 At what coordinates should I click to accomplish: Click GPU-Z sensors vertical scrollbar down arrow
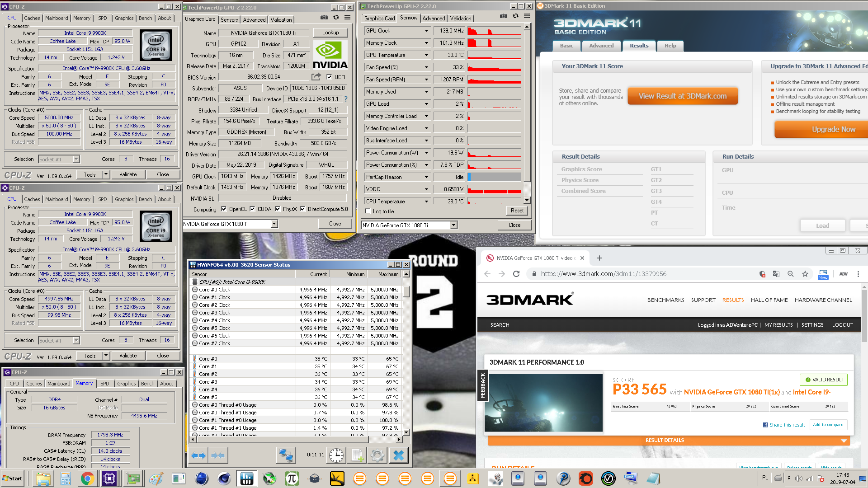[x=527, y=200]
